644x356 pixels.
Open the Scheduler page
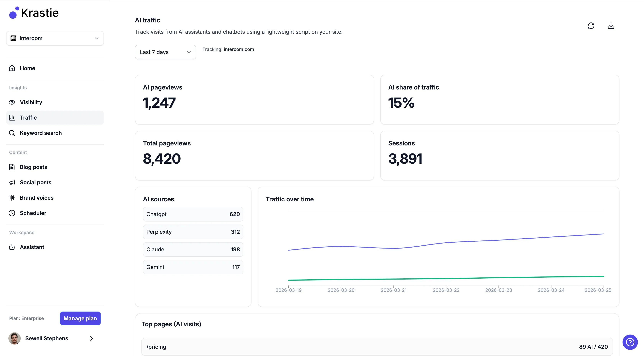pos(55,213)
